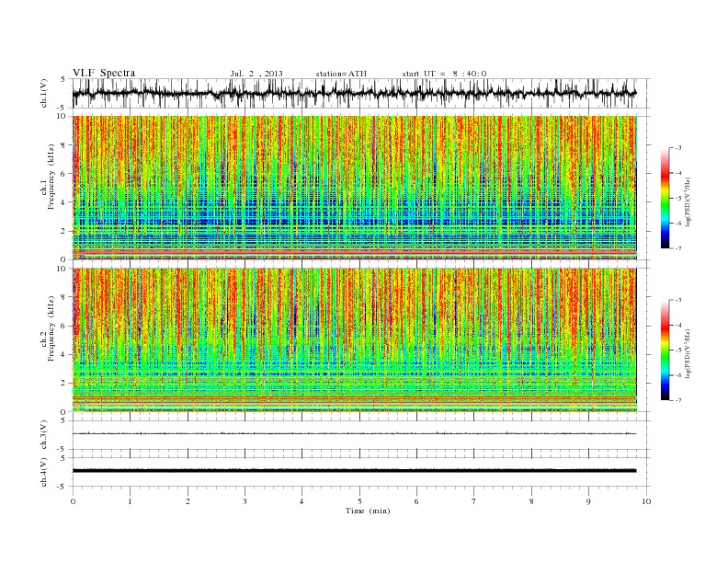728x563 pixels.
Task: Click inside the ch.1 spectrogram panel
Action: pos(354,188)
